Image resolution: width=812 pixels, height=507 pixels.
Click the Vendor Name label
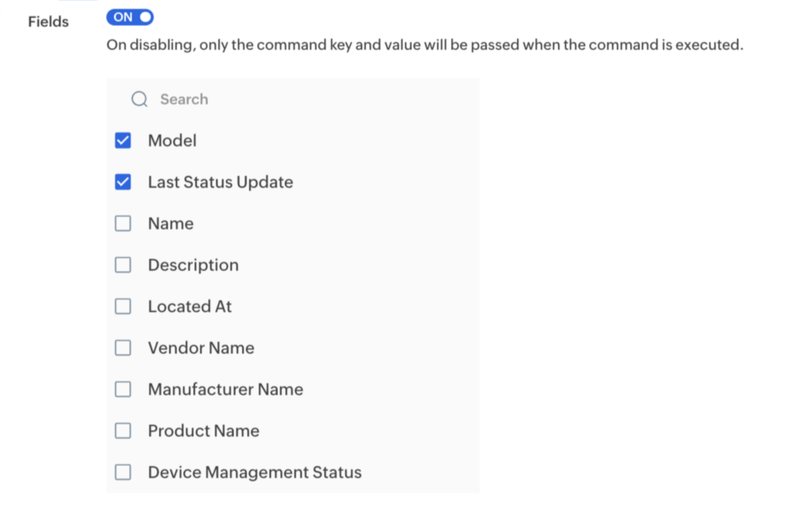[x=201, y=348]
